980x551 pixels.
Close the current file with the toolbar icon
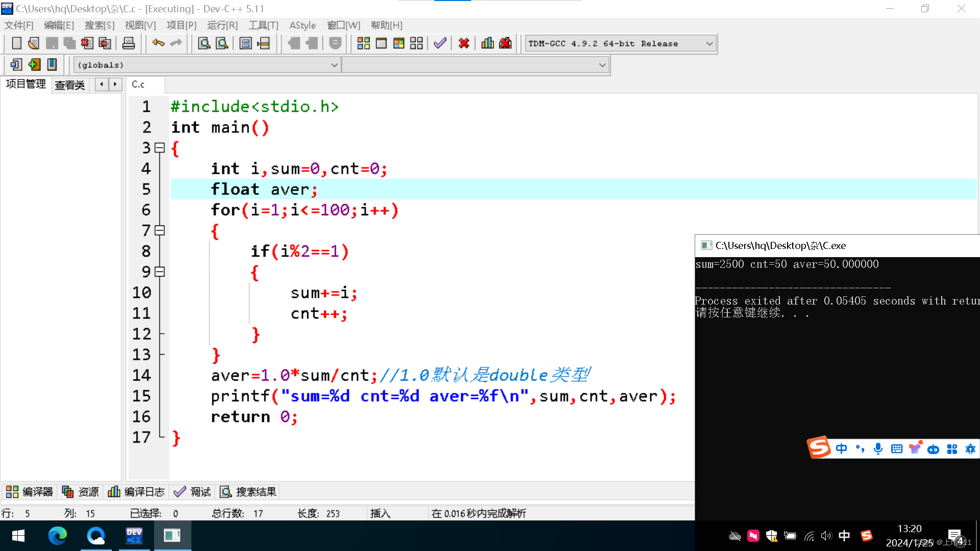(87, 43)
